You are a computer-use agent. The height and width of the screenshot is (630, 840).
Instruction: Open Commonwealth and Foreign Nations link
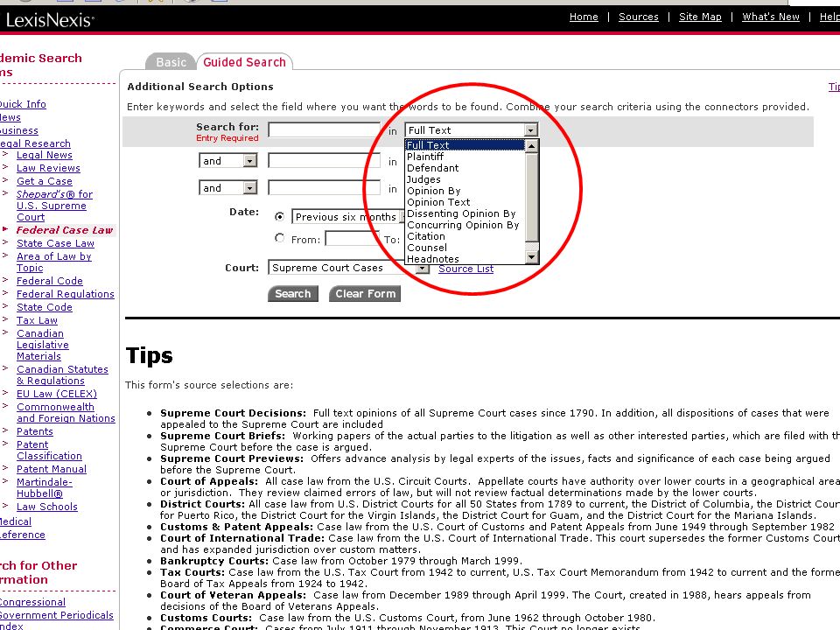click(66, 412)
